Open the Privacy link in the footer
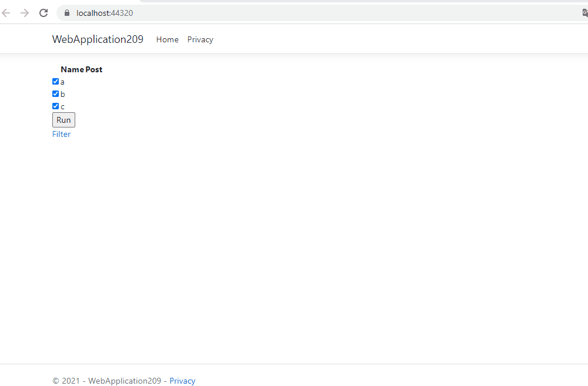588x386 pixels. pos(182,381)
